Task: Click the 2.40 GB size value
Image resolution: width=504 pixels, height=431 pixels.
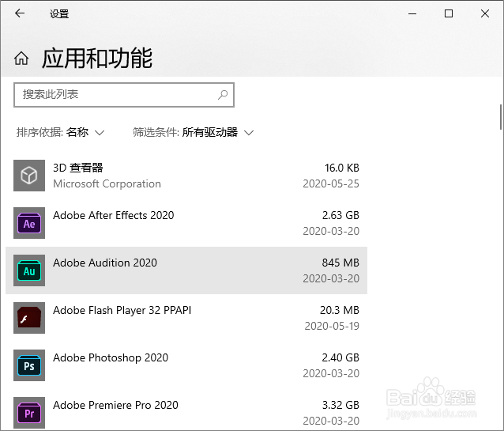Action: pyautogui.click(x=340, y=357)
